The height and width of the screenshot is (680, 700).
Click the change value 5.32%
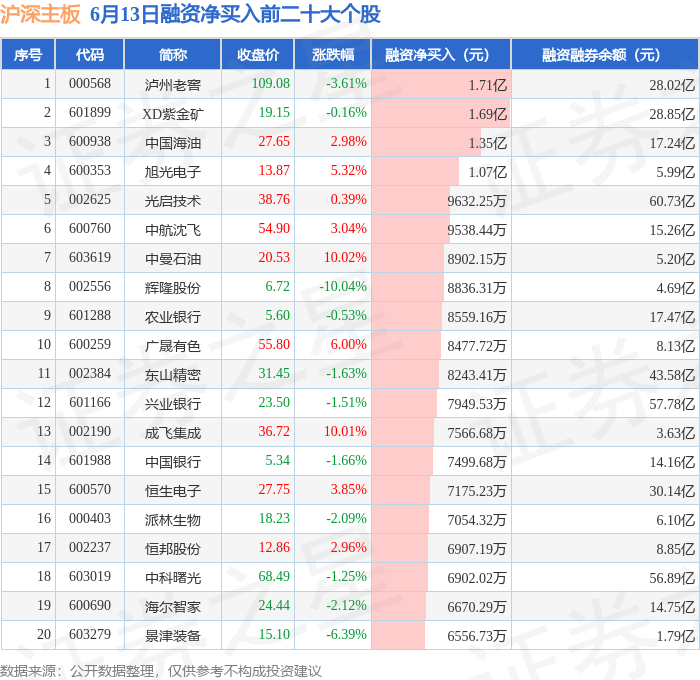point(348,171)
